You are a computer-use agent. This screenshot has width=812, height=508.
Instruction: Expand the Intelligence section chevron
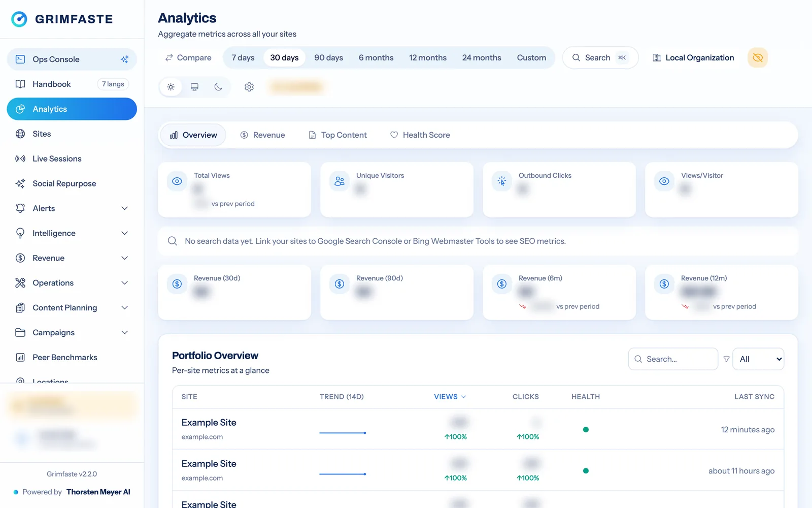[125, 234]
